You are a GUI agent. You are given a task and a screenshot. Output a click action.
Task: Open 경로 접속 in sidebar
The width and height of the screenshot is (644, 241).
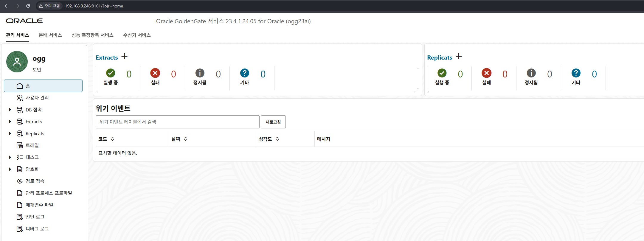tap(35, 181)
